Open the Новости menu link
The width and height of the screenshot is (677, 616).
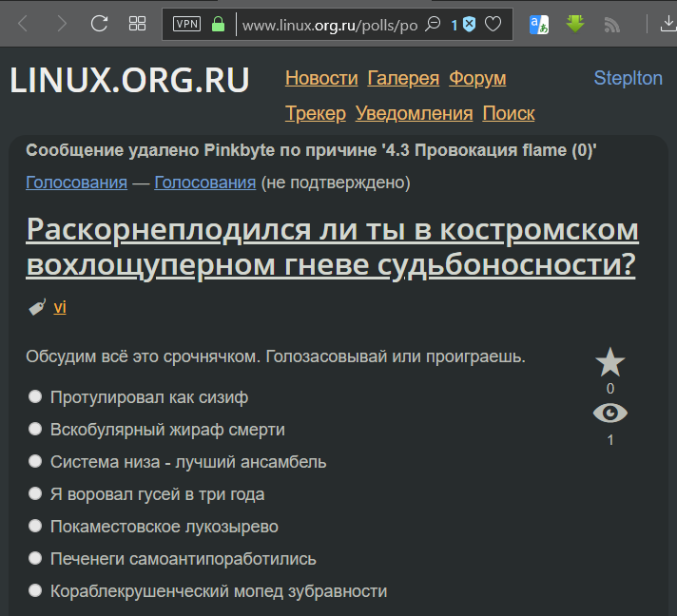tap(321, 79)
